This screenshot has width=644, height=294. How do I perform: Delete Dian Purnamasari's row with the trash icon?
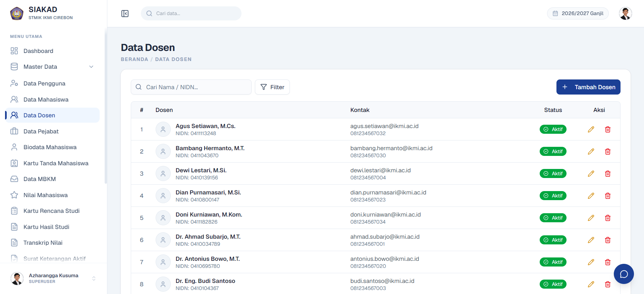(x=607, y=196)
